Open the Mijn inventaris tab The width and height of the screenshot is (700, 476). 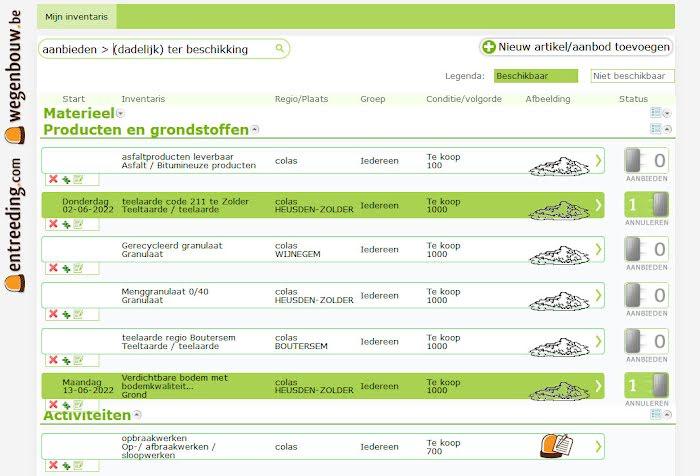click(x=77, y=16)
